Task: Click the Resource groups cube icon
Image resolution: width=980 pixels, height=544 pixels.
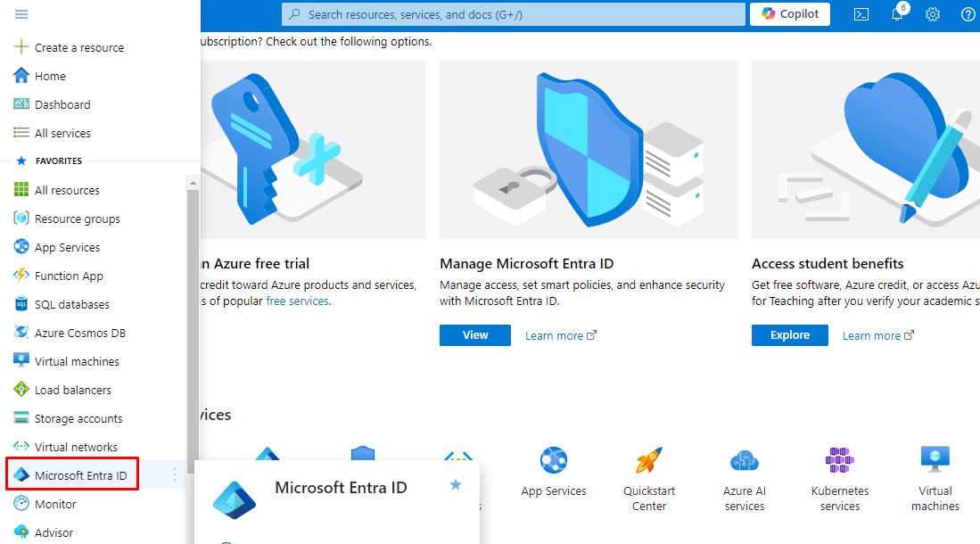Action: click(x=21, y=218)
